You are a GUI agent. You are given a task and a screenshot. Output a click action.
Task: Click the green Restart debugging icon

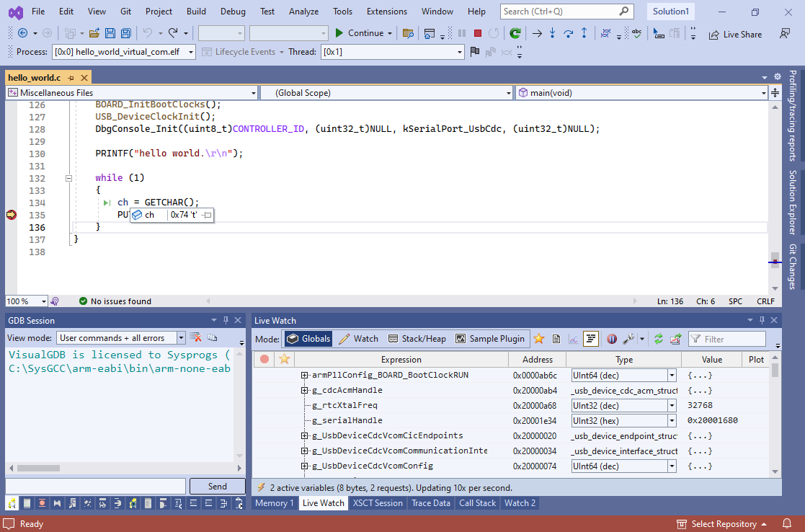[x=515, y=33]
